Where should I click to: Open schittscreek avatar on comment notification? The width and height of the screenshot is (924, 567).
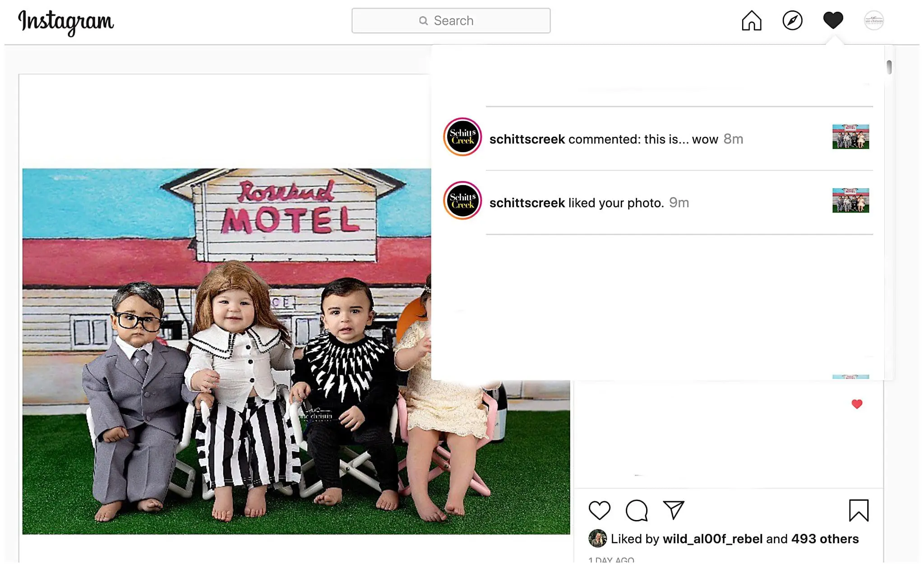462,137
